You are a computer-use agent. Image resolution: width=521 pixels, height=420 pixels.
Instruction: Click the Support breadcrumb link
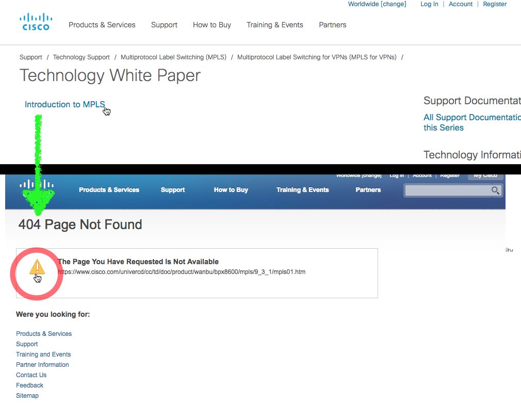click(31, 57)
